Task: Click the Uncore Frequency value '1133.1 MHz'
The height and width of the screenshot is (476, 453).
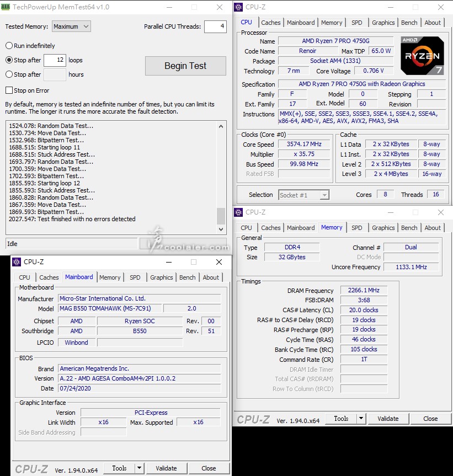Action: pos(411,267)
